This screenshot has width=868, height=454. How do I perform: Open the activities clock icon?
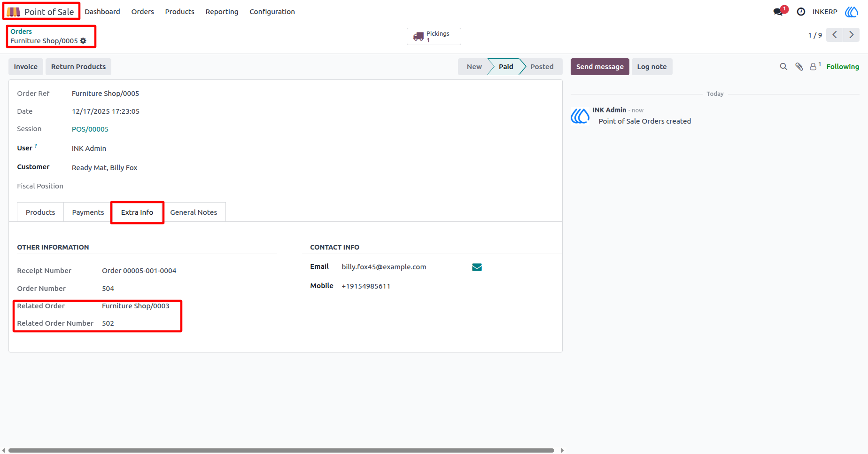point(801,12)
